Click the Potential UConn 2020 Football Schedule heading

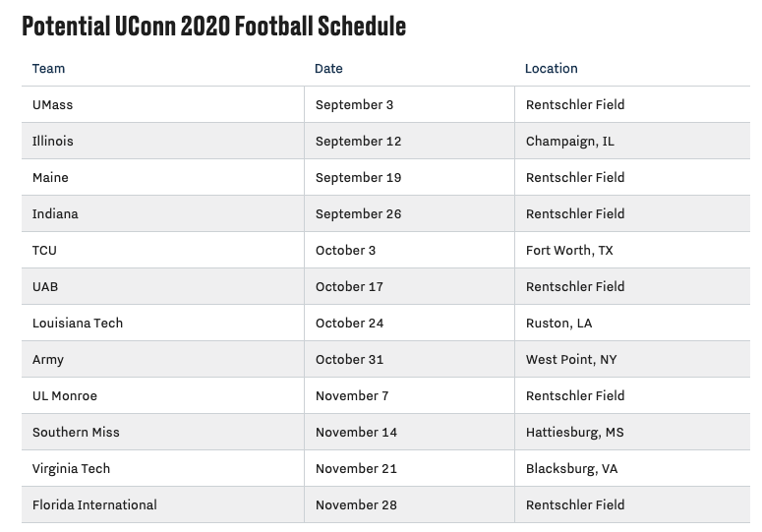pos(213,27)
